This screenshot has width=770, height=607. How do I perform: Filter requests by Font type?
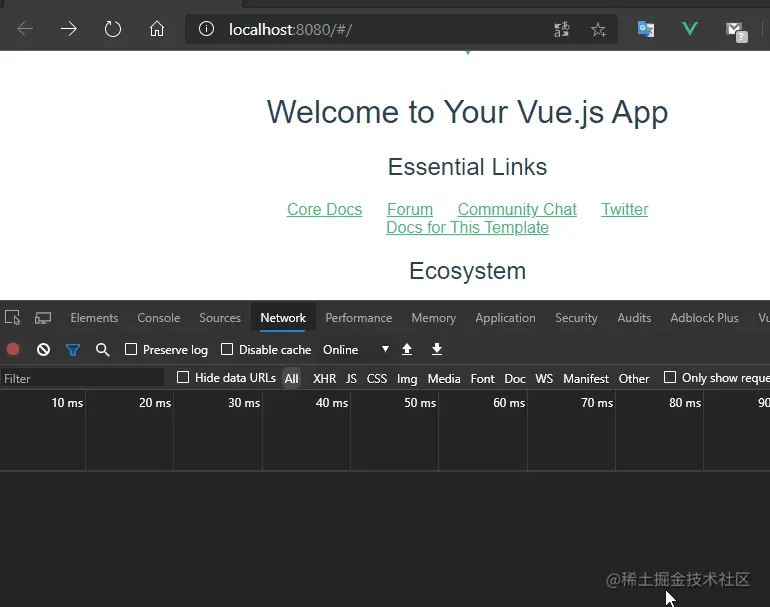(482, 379)
